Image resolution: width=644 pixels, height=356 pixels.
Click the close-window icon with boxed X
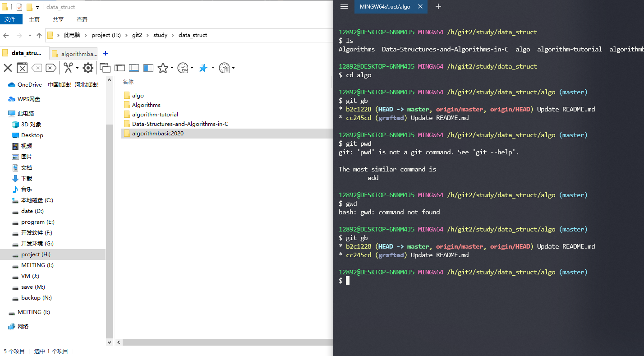click(x=22, y=68)
